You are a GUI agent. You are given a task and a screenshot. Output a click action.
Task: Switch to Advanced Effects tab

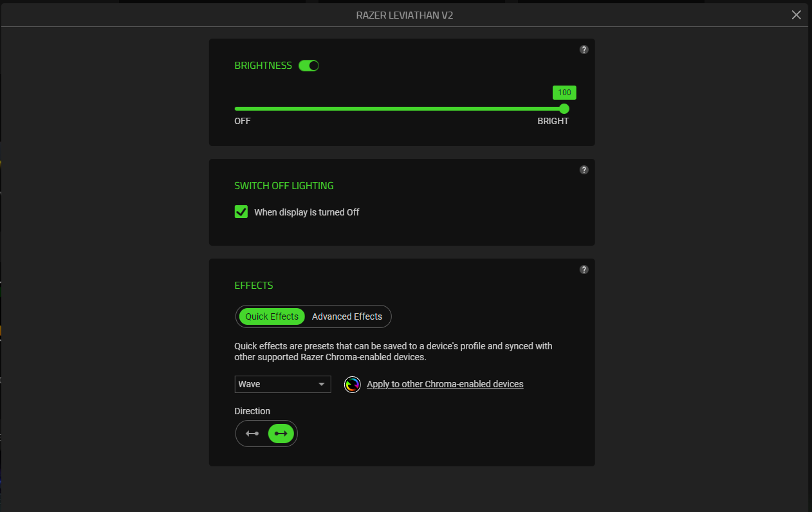(x=347, y=316)
